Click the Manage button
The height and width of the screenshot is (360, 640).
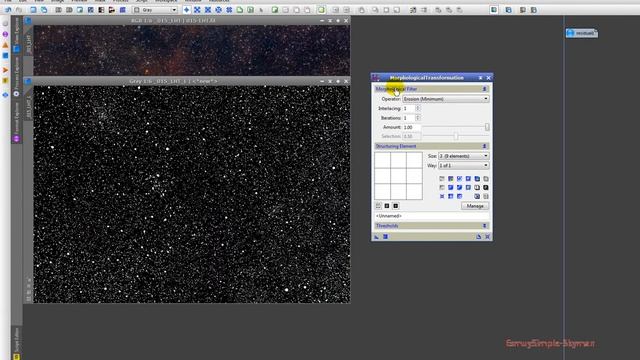pos(475,206)
